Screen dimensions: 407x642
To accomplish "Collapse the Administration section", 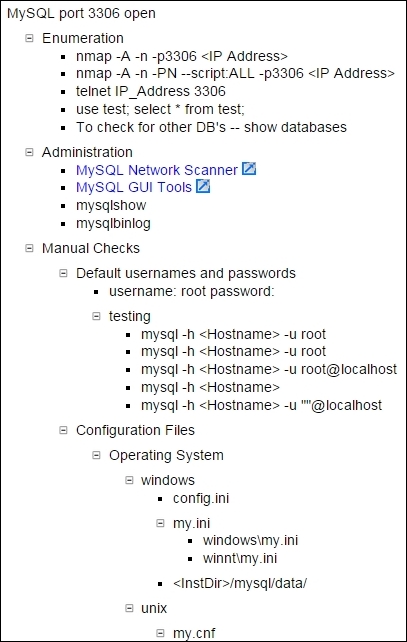I will tap(29, 152).
